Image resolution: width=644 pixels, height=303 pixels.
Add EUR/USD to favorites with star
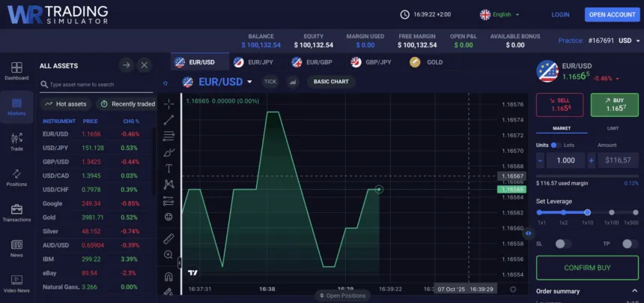click(x=165, y=82)
